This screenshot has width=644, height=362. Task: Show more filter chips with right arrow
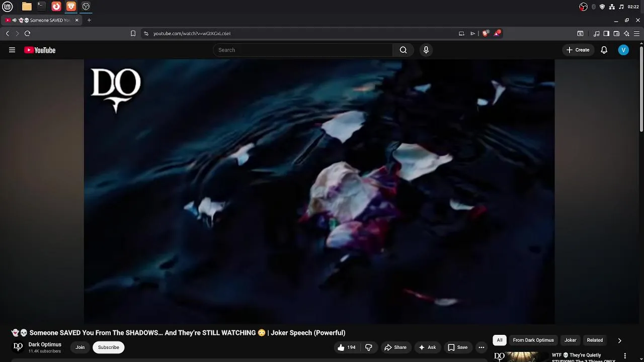(619, 340)
